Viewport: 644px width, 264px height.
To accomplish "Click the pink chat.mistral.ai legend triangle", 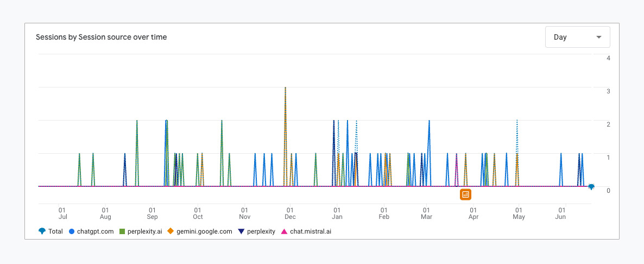I will coord(284,231).
